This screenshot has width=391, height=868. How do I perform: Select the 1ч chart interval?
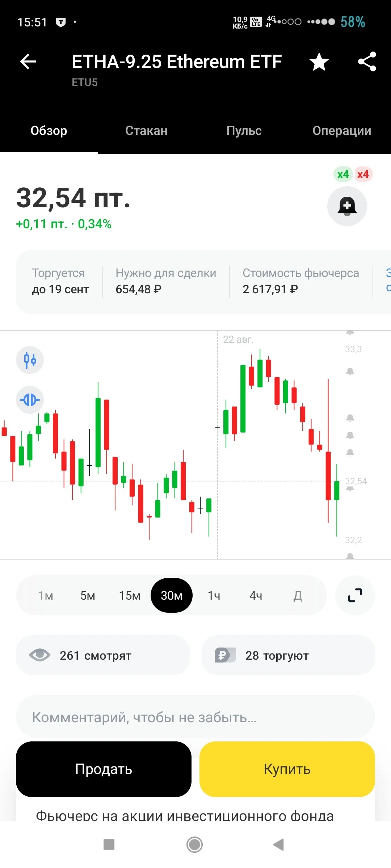(x=214, y=595)
